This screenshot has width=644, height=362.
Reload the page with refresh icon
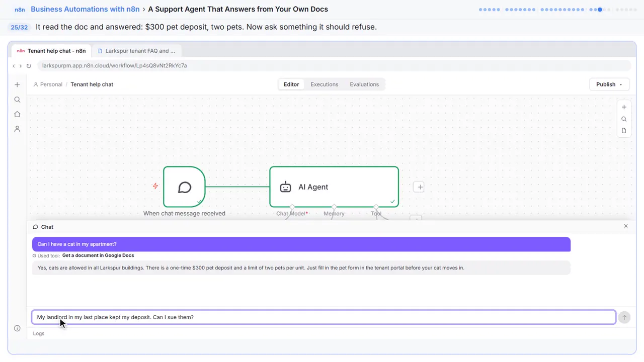29,66
